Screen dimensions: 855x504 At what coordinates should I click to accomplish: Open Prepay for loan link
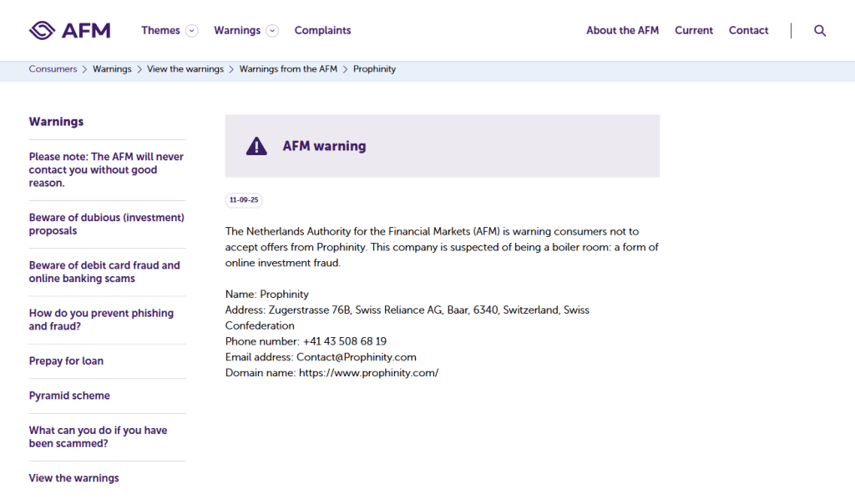coord(66,361)
